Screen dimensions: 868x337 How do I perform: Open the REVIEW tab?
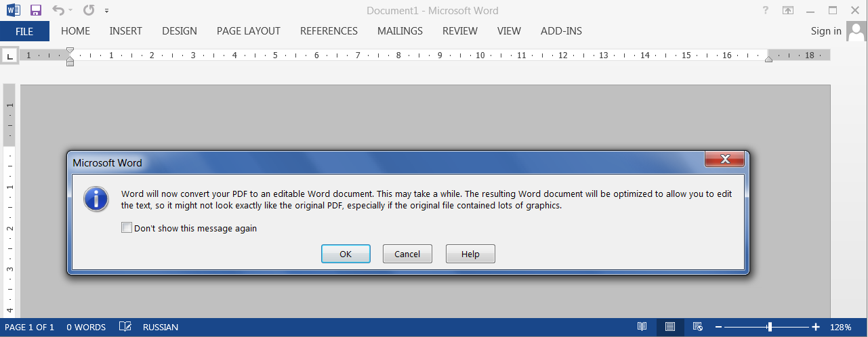[460, 31]
